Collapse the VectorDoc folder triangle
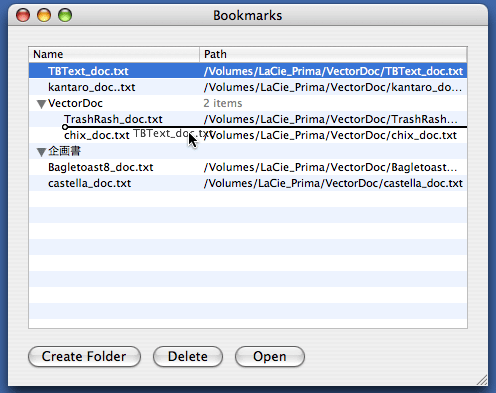 click(x=41, y=104)
